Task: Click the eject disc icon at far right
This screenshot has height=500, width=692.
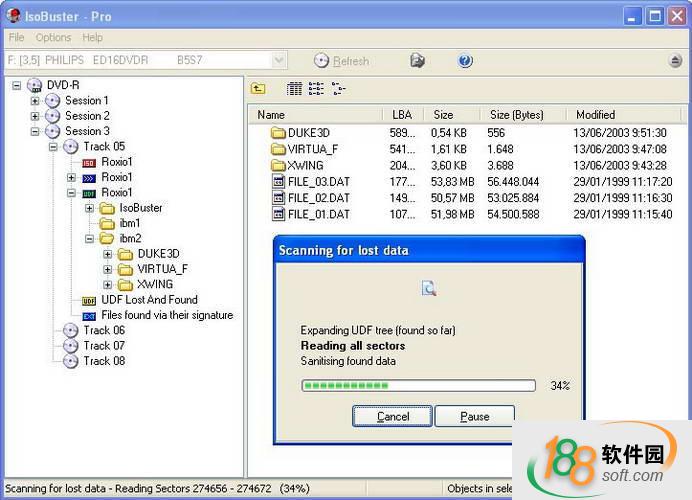Action: tap(675, 61)
